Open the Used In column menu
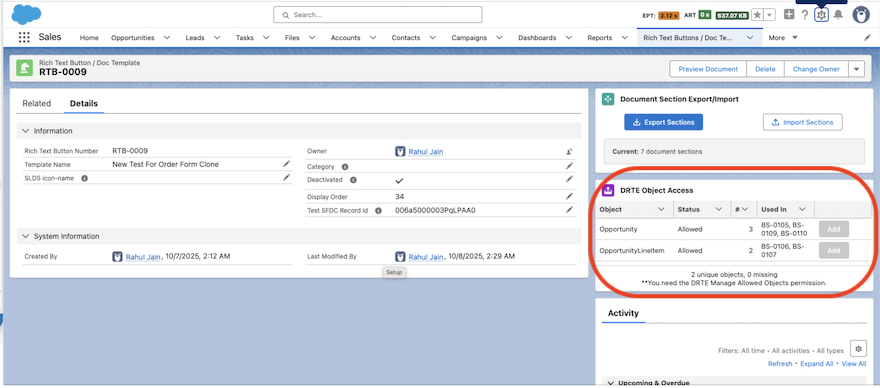 (803, 209)
